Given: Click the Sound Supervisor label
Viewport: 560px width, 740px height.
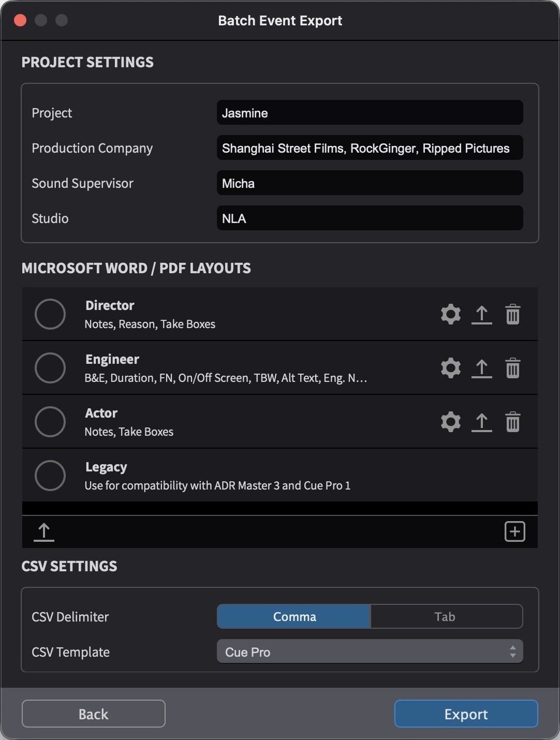Looking at the screenshot, I should [83, 183].
